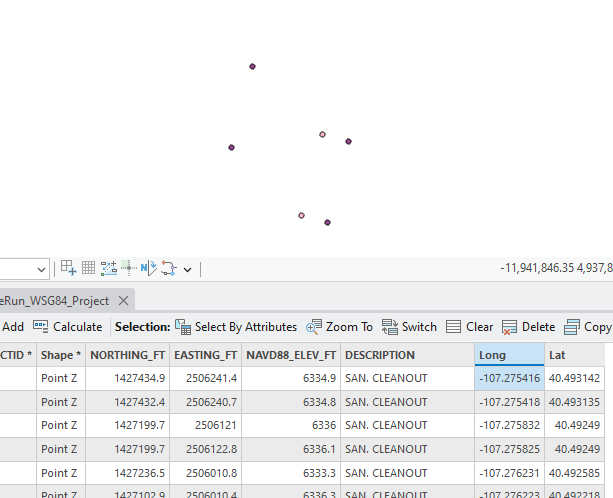
Task: Toggle the grid icon in map status bar
Action: [88, 268]
